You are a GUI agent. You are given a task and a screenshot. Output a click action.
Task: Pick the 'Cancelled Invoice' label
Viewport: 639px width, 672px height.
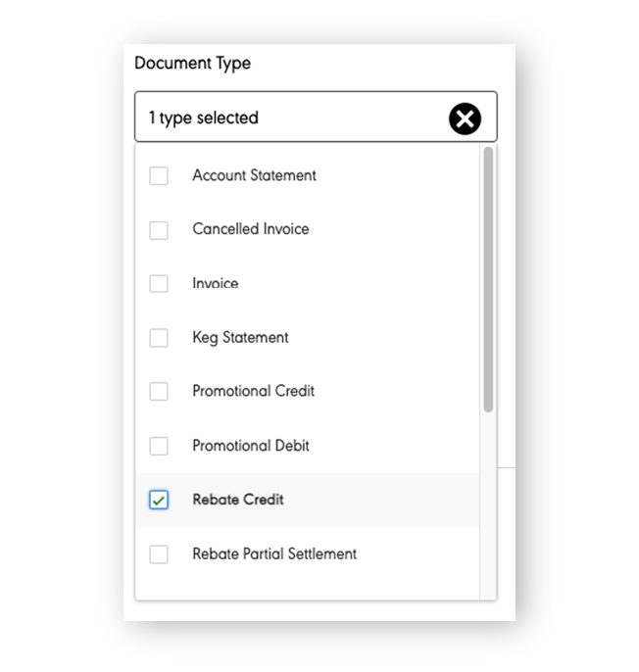[251, 229]
